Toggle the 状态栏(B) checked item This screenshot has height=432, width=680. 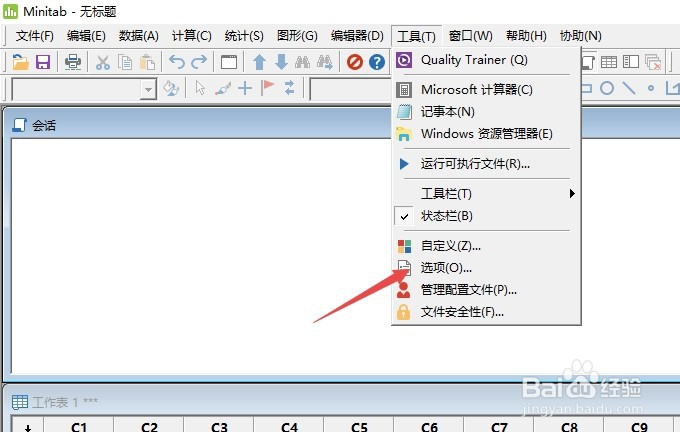486,216
